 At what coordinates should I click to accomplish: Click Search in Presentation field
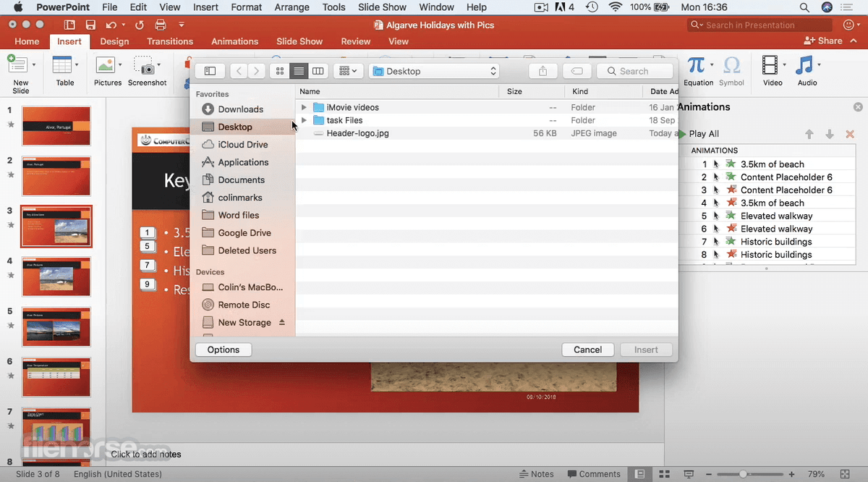(x=759, y=25)
